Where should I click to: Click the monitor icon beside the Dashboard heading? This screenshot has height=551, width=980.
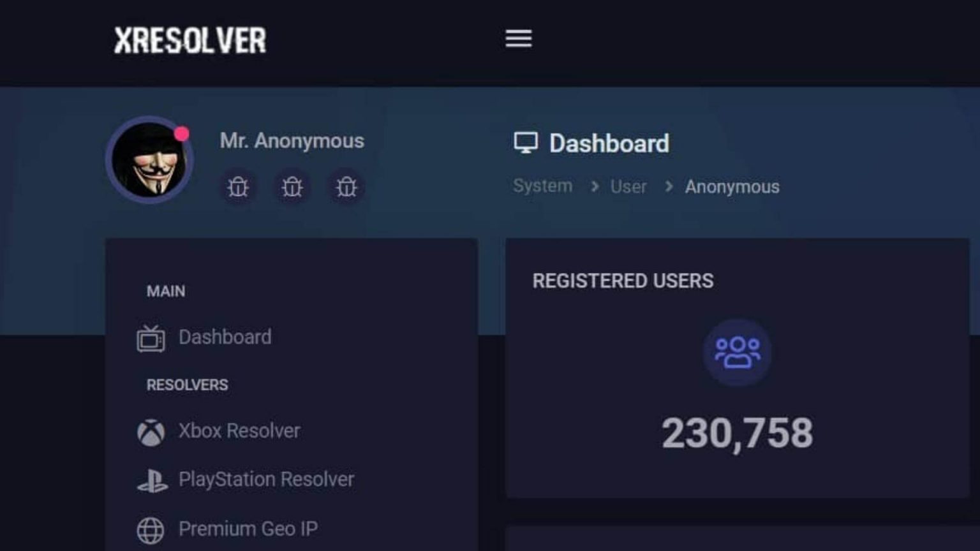pos(526,143)
